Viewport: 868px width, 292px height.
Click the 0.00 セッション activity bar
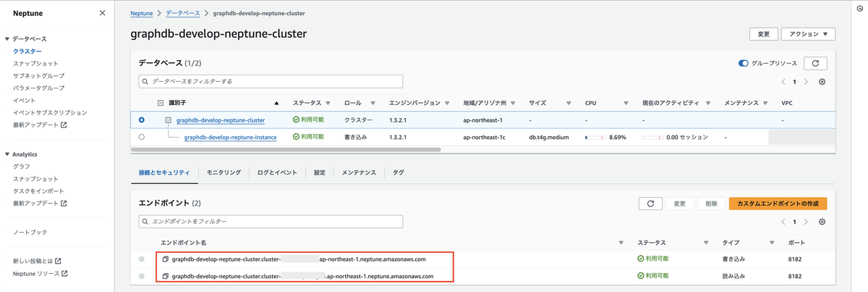coord(652,137)
